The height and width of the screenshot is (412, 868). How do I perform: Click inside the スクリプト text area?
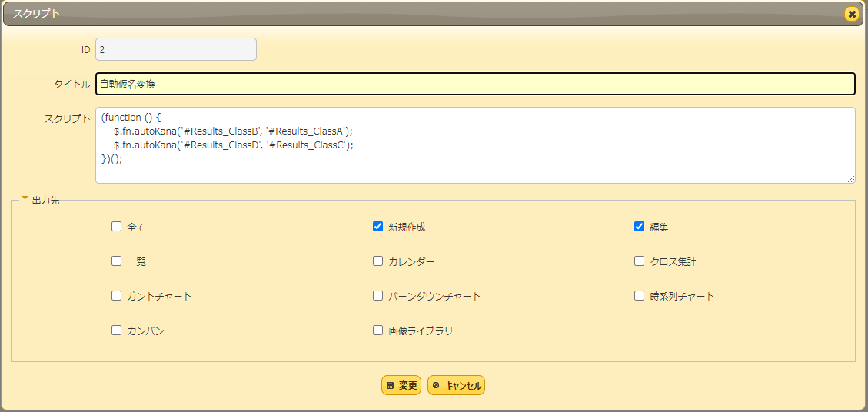(x=476, y=145)
